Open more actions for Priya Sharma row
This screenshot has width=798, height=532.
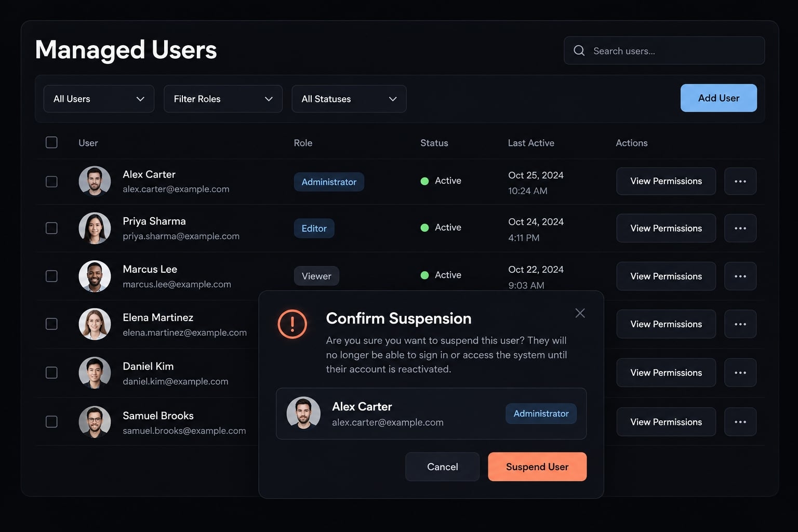pos(740,228)
